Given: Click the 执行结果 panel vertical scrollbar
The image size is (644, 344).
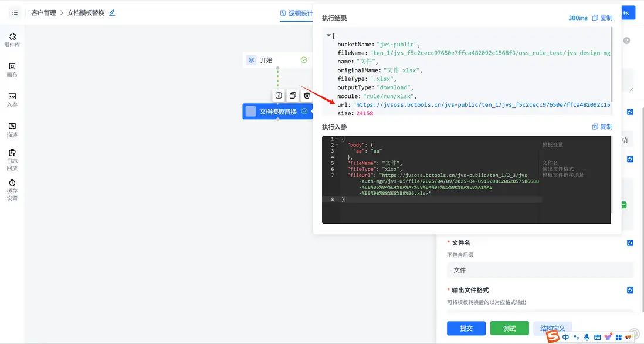Looking at the screenshot, I should pyautogui.click(x=612, y=65).
